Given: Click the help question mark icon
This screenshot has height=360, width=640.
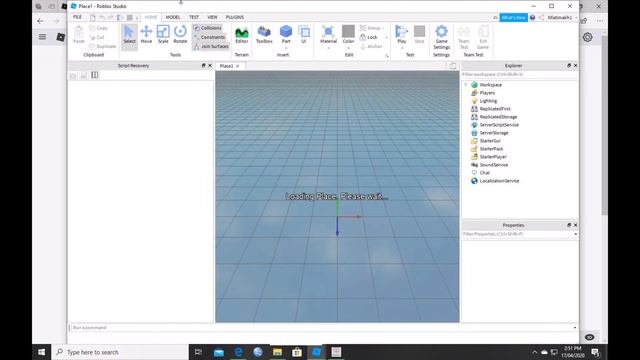Looking at the screenshot, I should click(x=532, y=18).
